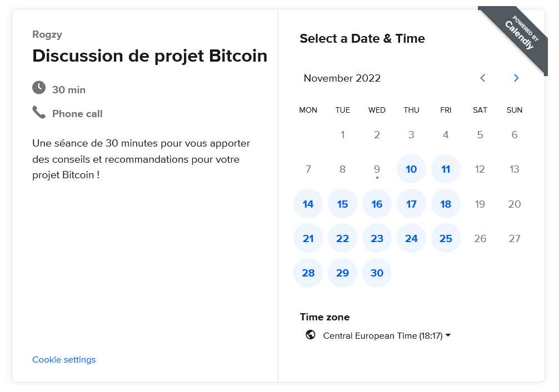Select Thursday, November 24
This screenshot has width=559, height=392.
(411, 238)
